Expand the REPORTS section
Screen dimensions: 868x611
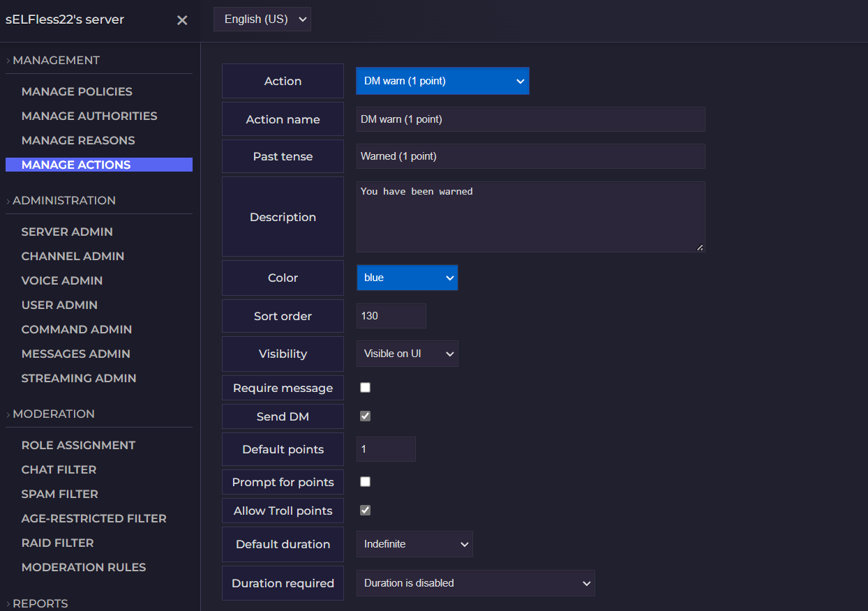coord(40,603)
